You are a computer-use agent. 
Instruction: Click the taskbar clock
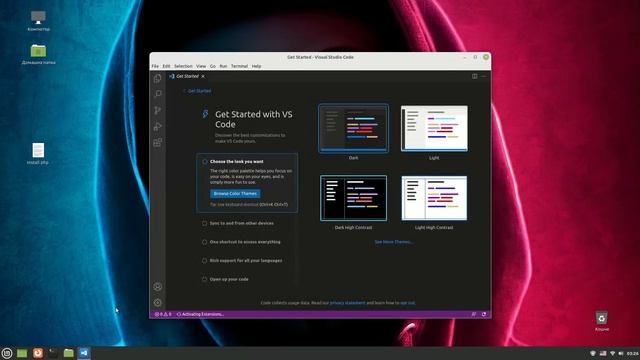[x=633, y=353]
